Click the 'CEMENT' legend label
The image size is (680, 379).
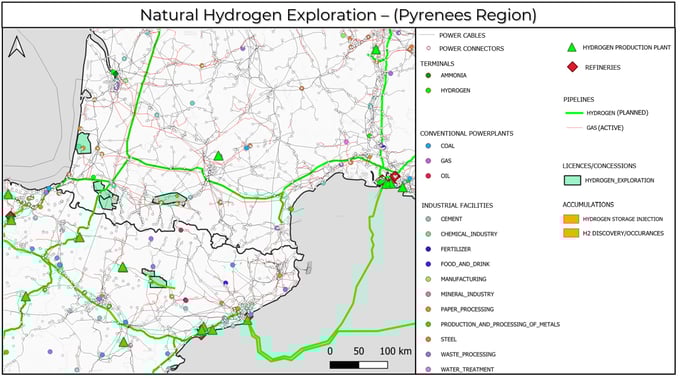(451, 219)
